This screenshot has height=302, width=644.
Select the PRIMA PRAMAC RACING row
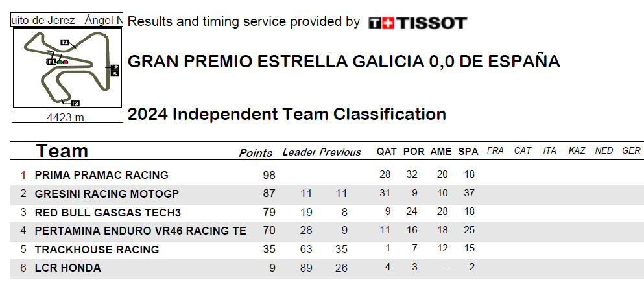tap(327, 175)
